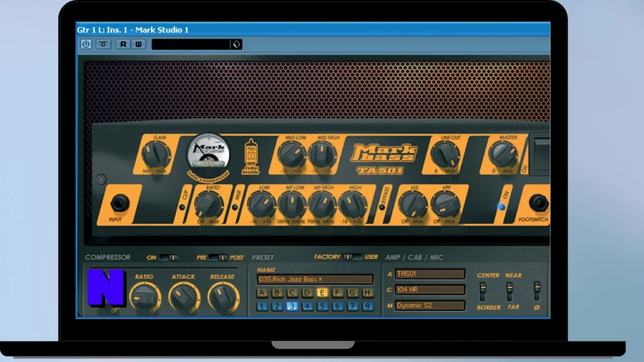Click the FOOTSWITCH jack socket
644x362 pixels.
coord(538,203)
